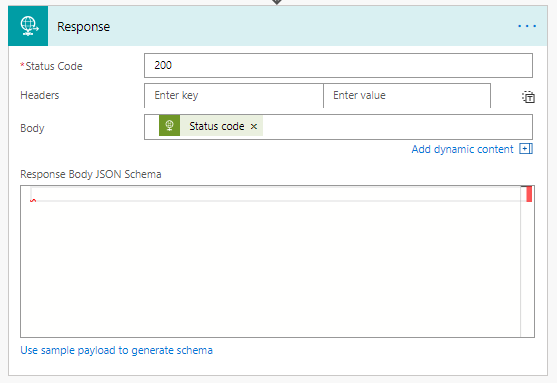Open the Response action ellipsis menu

click(527, 26)
